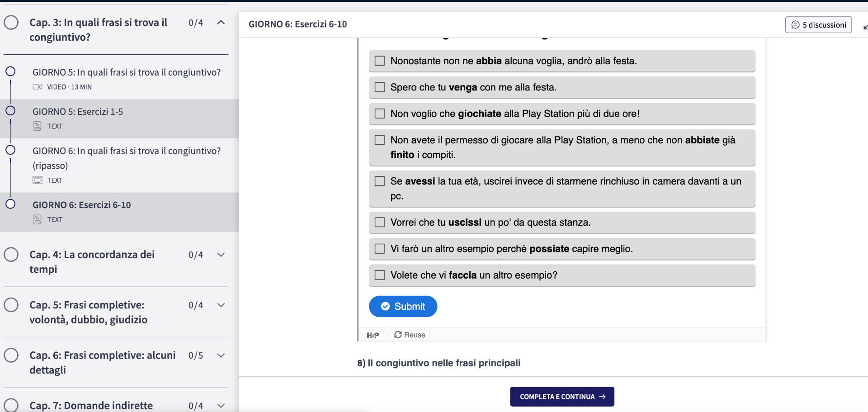Check the 'Volete che vi faccia' sentence

click(379, 275)
